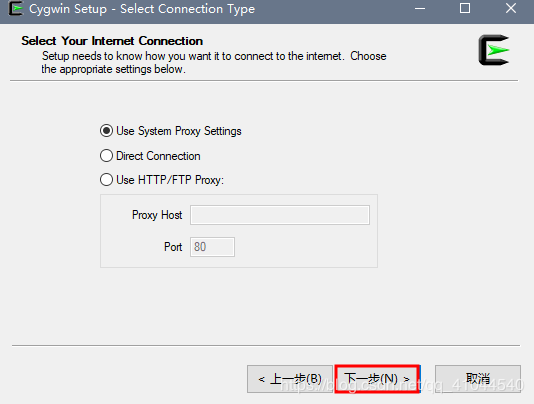The height and width of the screenshot is (404, 534).
Task: Cancel setup with the 取消 button
Action: [x=478, y=379]
